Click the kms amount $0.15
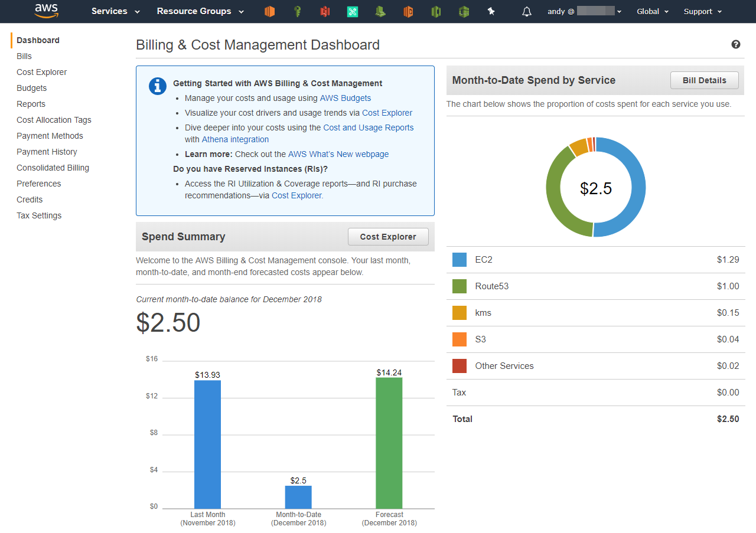Screen dimensions: 756x533 point(728,313)
